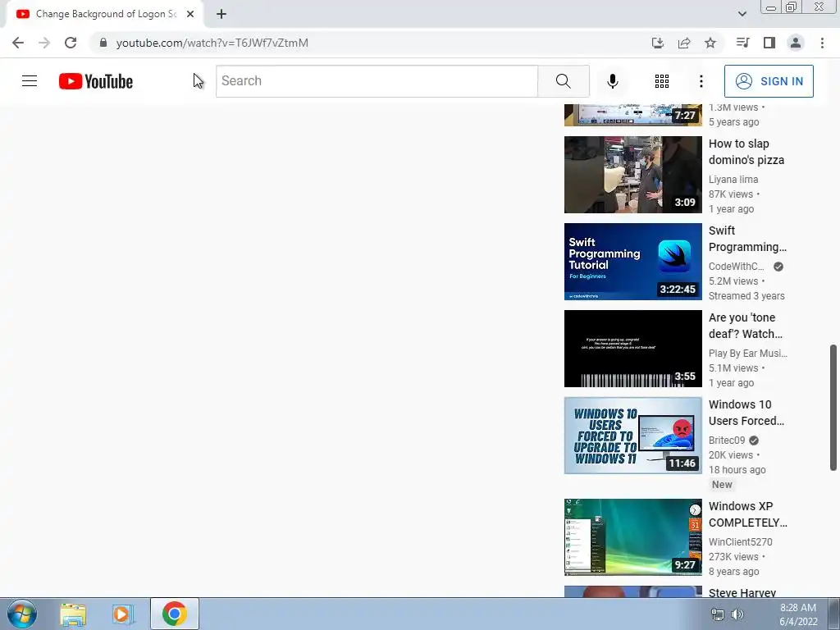Close the Change Background of Logon tab
Image resolution: width=840 pixels, height=630 pixels.
(190, 14)
